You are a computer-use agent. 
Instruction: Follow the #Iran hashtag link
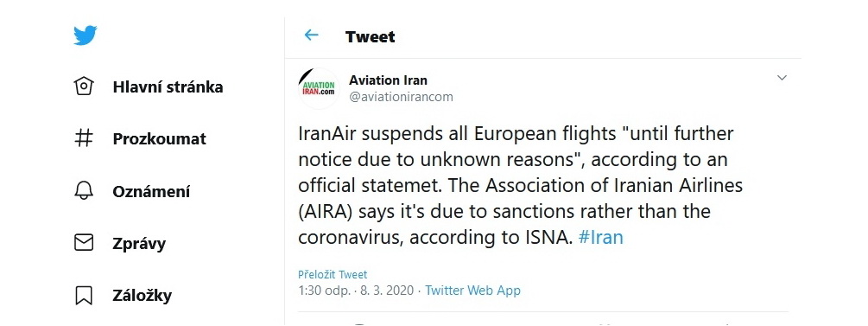(600, 237)
